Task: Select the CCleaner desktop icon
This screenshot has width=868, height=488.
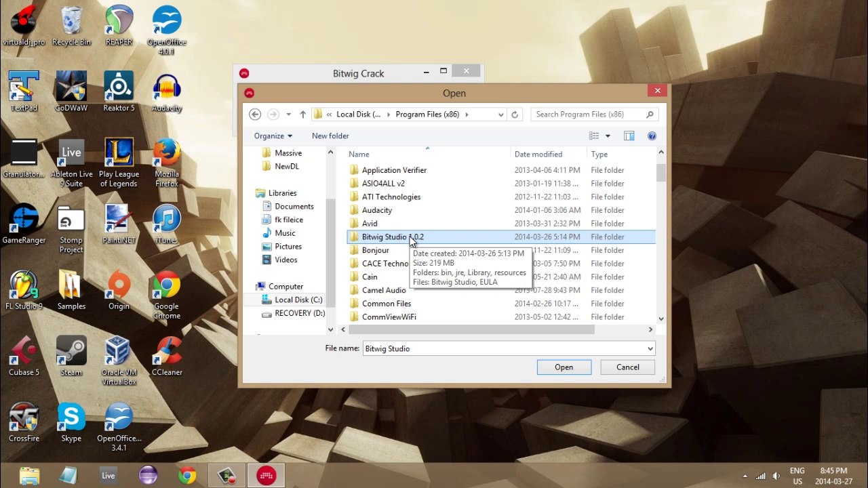Action: (166, 357)
